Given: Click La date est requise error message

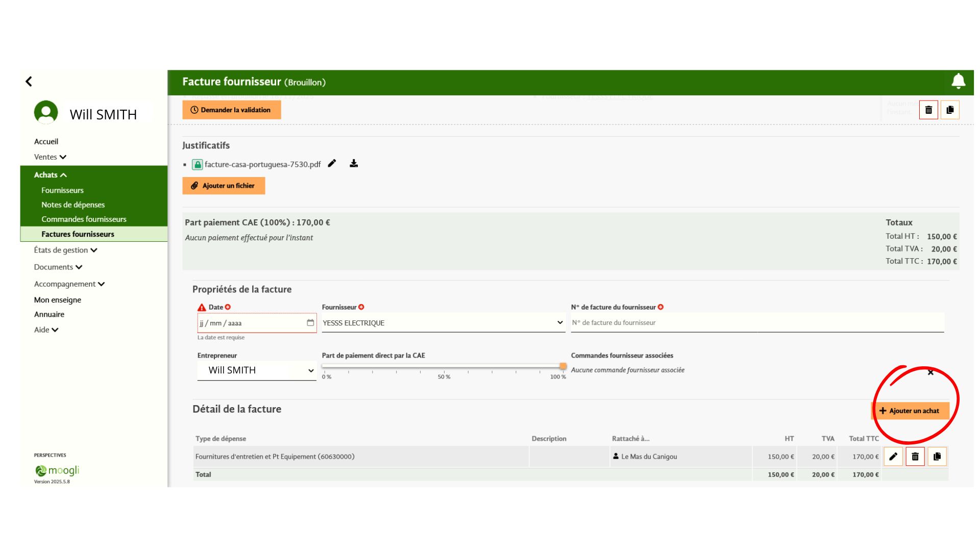Looking at the screenshot, I should tap(221, 337).
